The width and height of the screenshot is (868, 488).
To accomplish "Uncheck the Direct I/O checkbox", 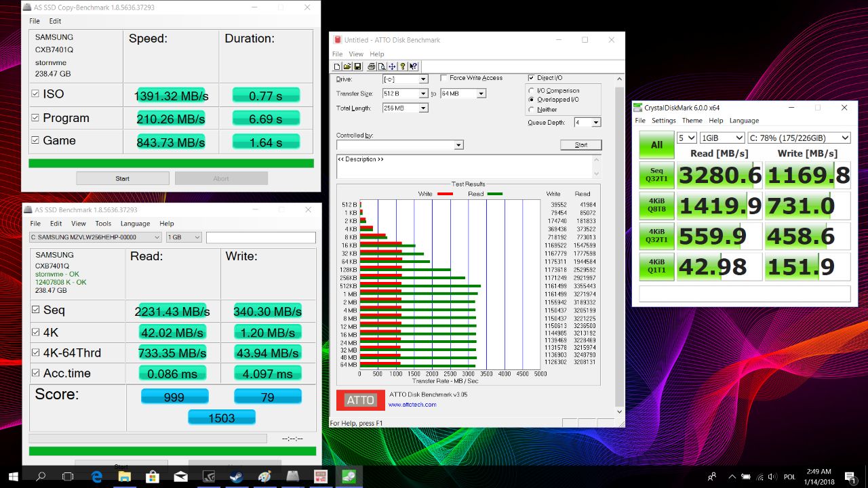I will tap(532, 78).
